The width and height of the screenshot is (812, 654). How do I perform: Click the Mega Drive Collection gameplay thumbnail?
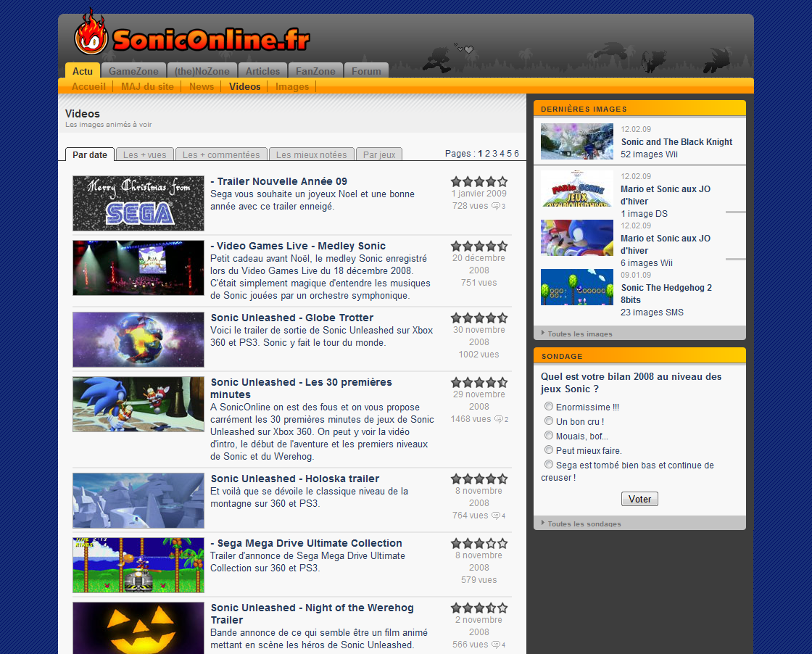pos(138,565)
